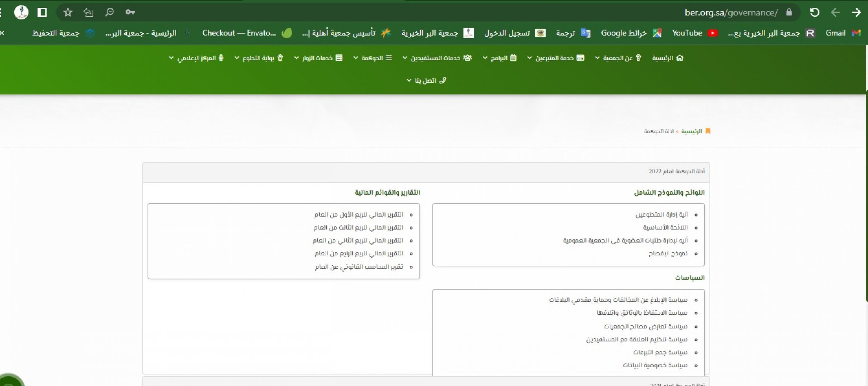Open the اللائحة الأساسية document link
868x386 pixels.
pyautogui.click(x=665, y=227)
